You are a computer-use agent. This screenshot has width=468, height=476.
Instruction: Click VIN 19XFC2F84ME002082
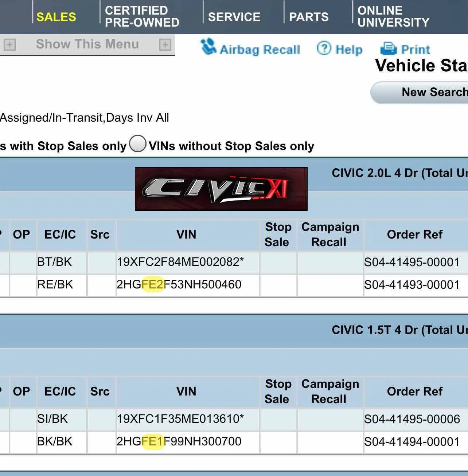point(180,262)
